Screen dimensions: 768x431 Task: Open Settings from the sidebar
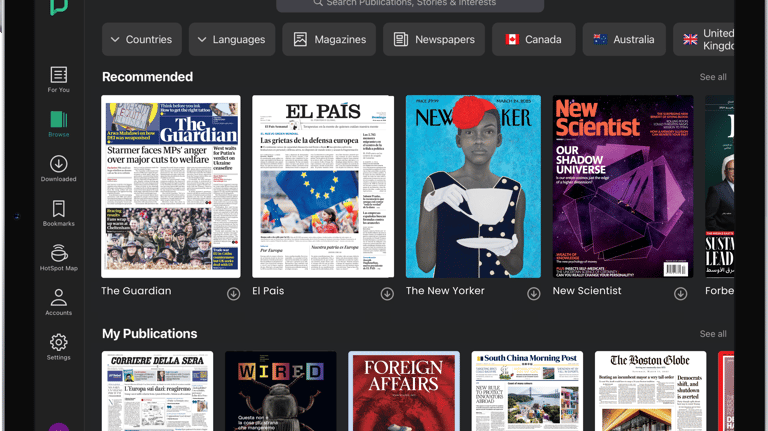58,347
